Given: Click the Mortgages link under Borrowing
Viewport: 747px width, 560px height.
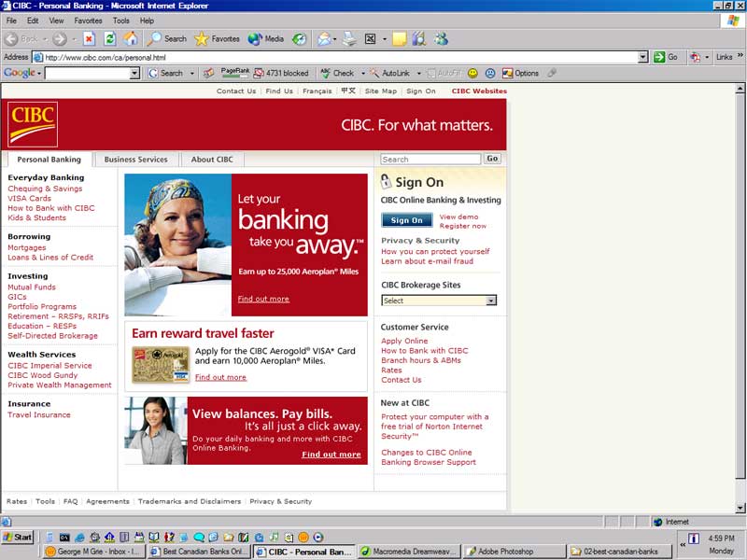Looking at the screenshot, I should click(x=27, y=248).
